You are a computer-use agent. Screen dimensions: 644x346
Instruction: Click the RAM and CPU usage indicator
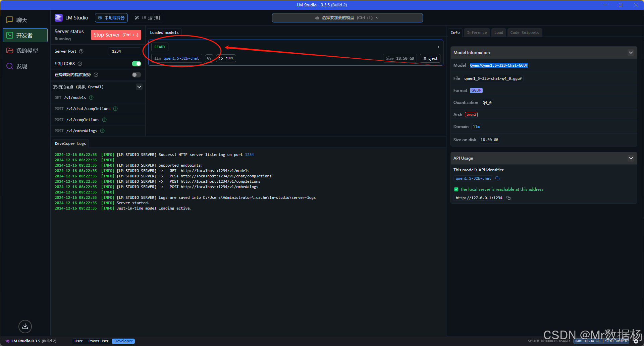(x=601, y=341)
